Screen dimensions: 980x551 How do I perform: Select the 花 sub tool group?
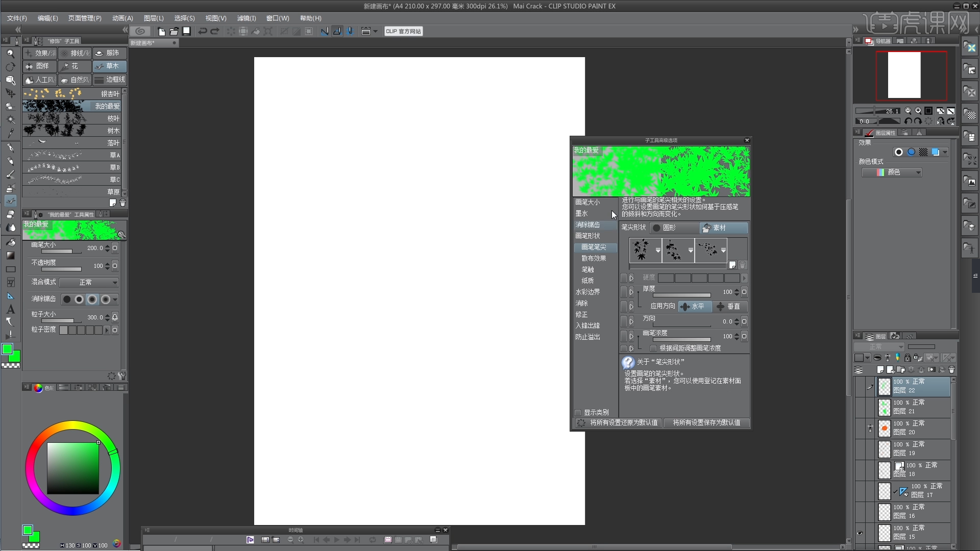(x=75, y=66)
